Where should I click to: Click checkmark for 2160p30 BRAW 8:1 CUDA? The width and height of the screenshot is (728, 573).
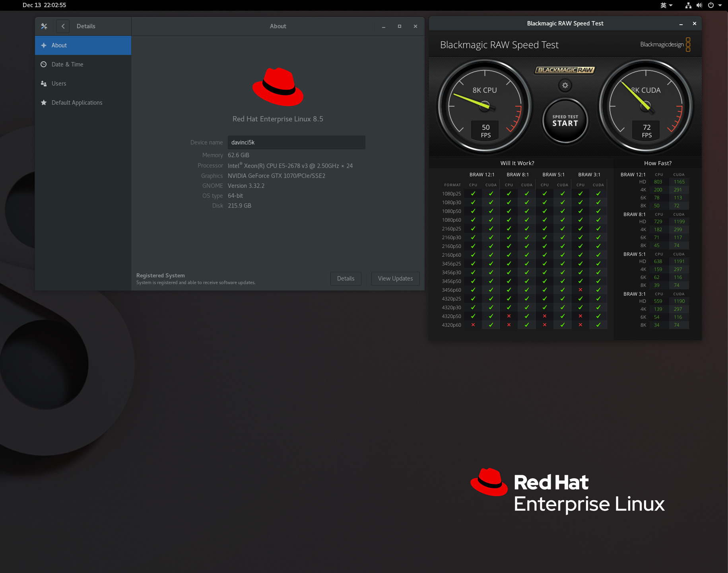click(x=527, y=238)
